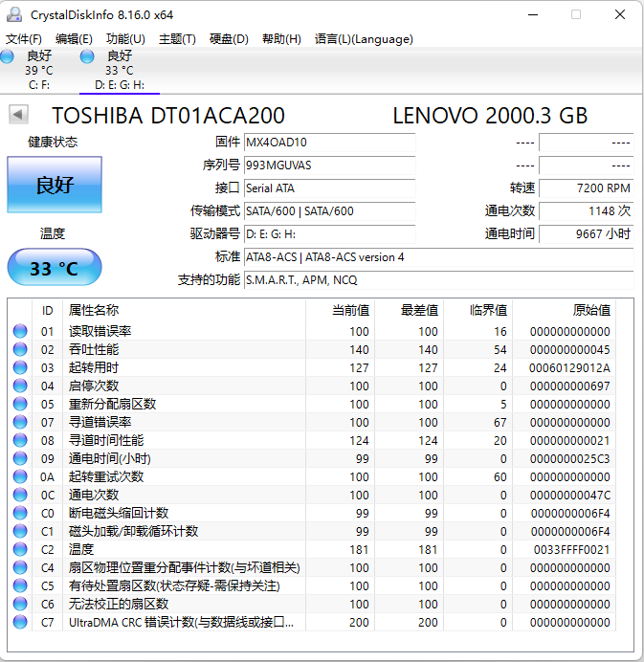Click the 驱动器号 field D: E: G: H:
This screenshot has width=644, height=662.
click(x=330, y=233)
